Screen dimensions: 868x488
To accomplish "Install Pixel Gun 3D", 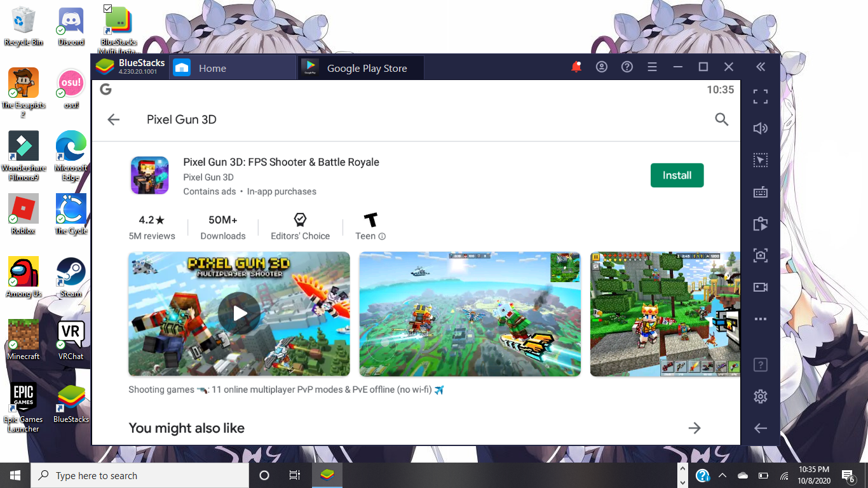I will (x=677, y=175).
